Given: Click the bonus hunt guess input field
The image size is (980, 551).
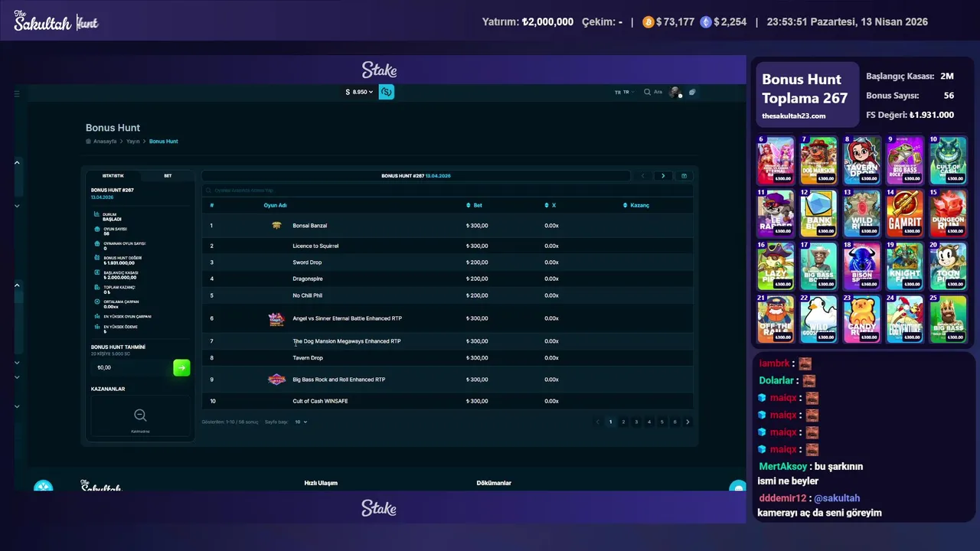Looking at the screenshot, I should (131, 367).
